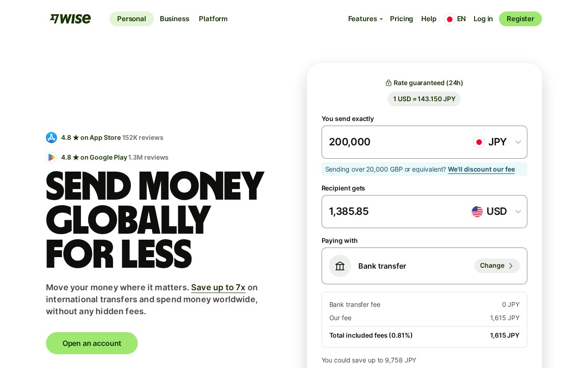Open the USD currency dropdown

click(497, 212)
